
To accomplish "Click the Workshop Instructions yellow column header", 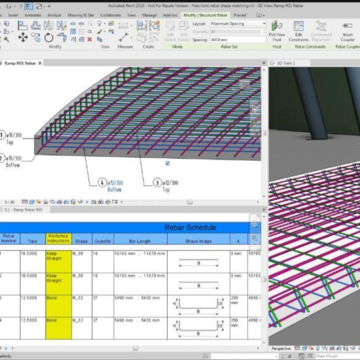I will (x=58, y=239).
